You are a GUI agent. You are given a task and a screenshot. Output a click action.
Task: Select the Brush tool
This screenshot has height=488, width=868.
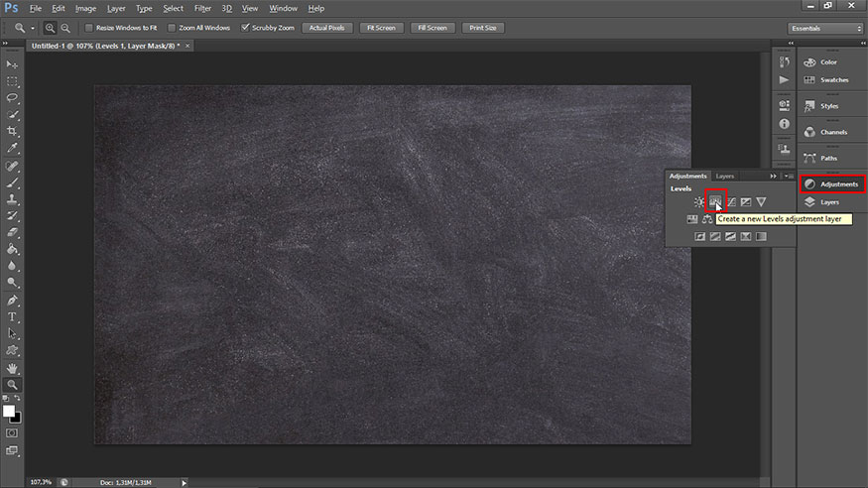coord(12,183)
